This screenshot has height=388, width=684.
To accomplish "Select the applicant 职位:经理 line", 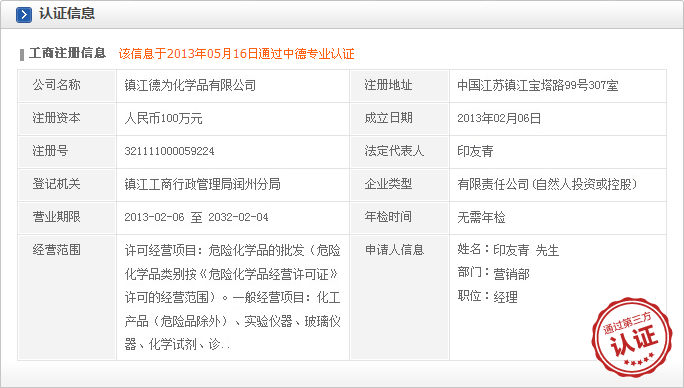I will point(487,297).
